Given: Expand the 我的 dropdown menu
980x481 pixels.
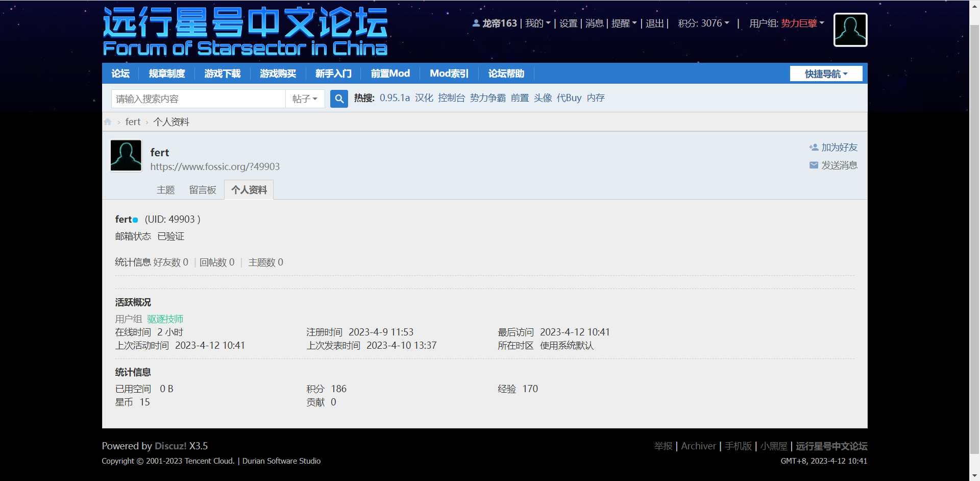Looking at the screenshot, I should pos(537,23).
